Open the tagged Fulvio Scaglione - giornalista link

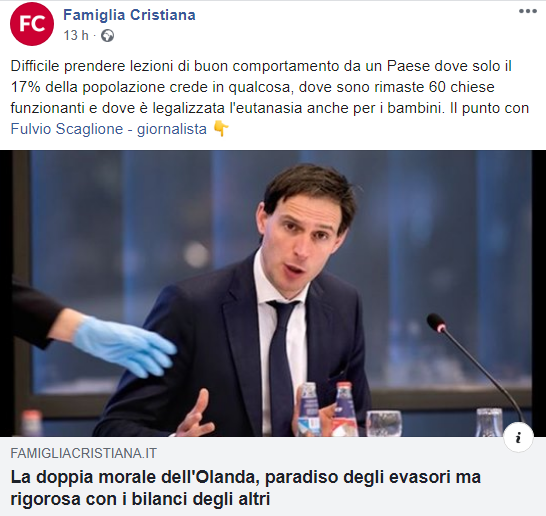tap(109, 129)
